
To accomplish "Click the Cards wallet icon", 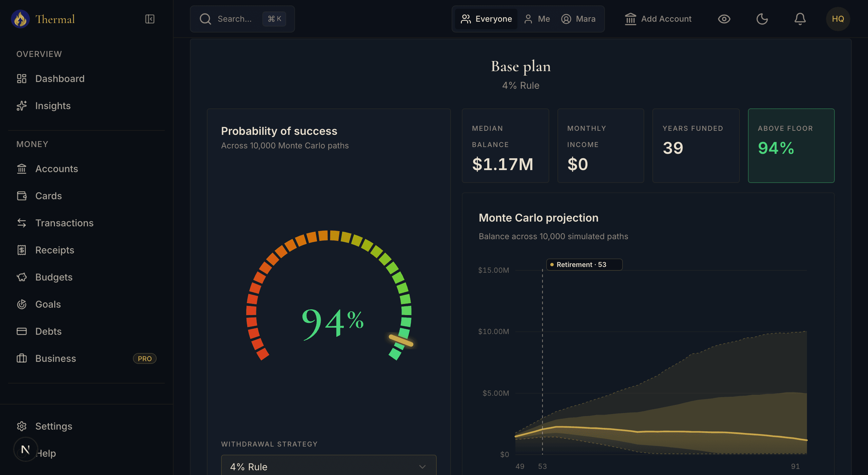I will click(22, 196).
